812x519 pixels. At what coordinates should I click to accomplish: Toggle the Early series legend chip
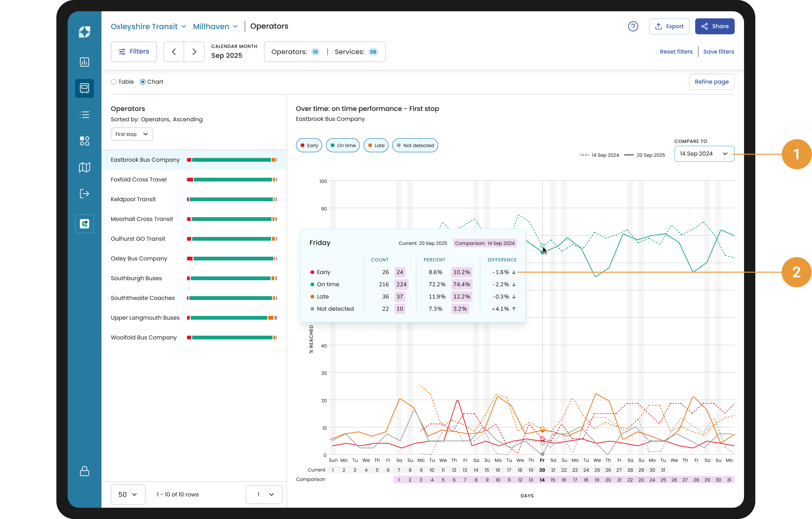[x=309, y=145]
